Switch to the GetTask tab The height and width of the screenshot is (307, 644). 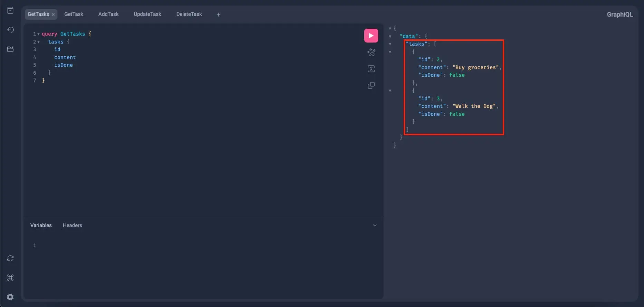(74, 14)
